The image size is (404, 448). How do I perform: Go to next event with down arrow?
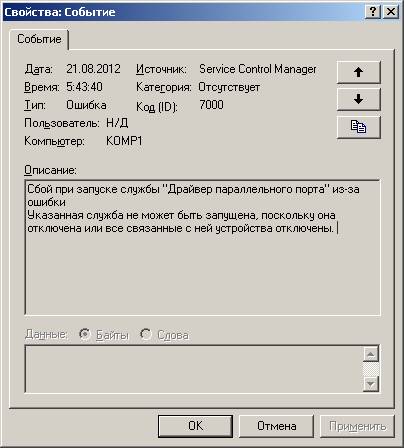(x=358, y=99)
